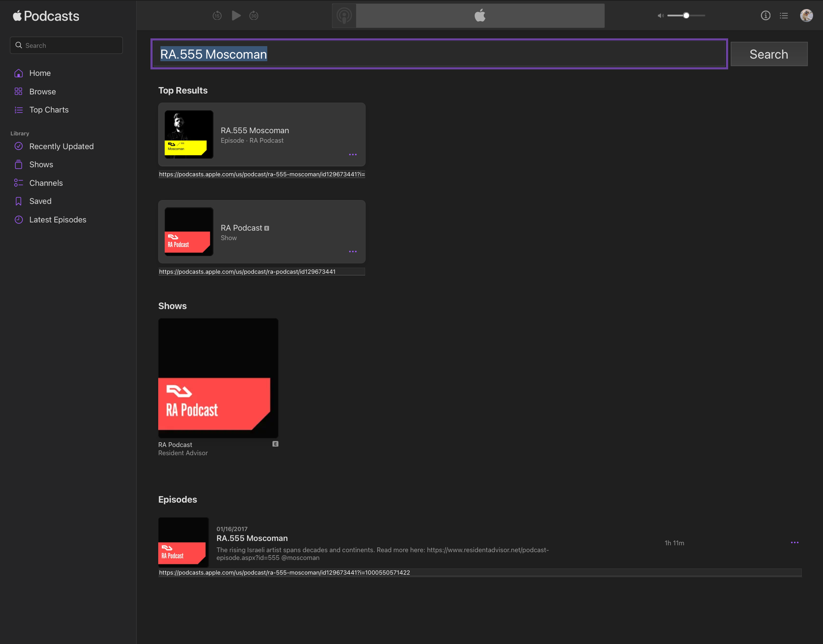Click the Podcasts app logo
The width and height of the screenshot is (823, 644).
[x=46, y=16]
